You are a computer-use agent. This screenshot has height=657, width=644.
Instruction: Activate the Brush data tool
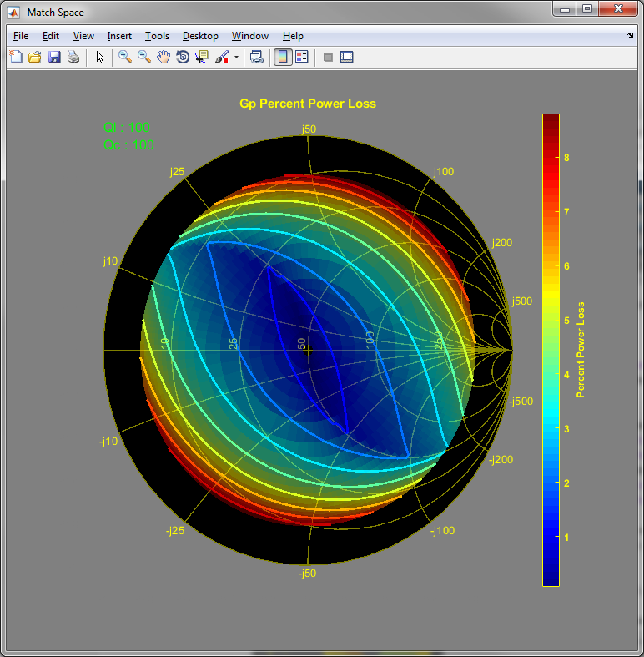[222, 57]
